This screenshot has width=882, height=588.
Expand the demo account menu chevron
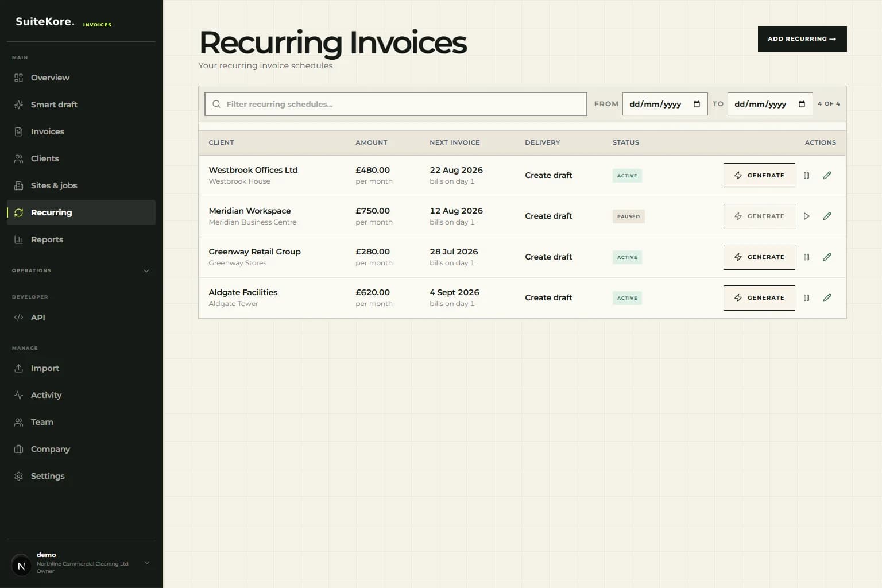[147, 563]
